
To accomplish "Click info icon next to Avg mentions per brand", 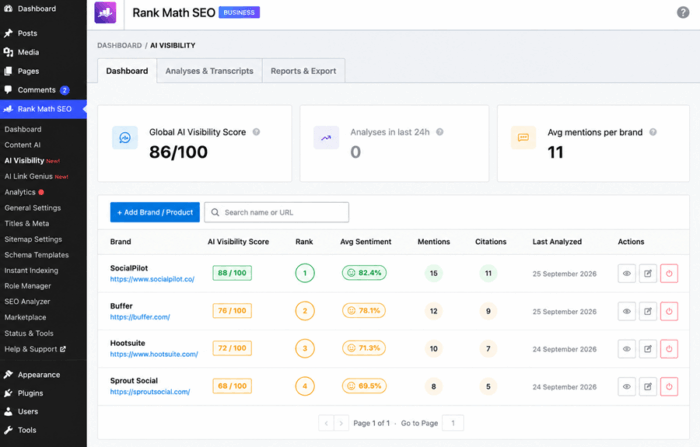I will [x=653, y=132].
